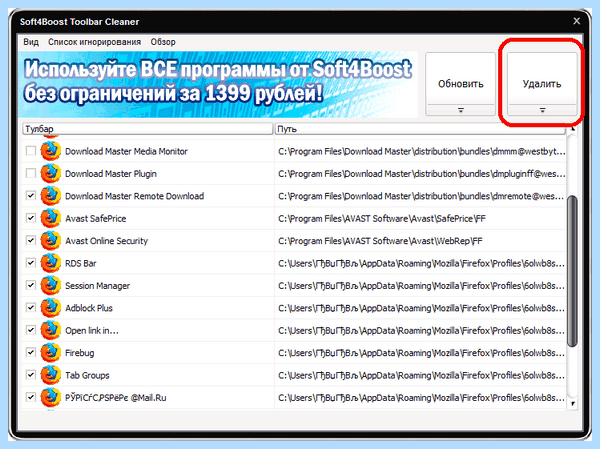Click Firefox icon beside Session Manager
The width and height of the screenshot is (600, 449).
51,285
